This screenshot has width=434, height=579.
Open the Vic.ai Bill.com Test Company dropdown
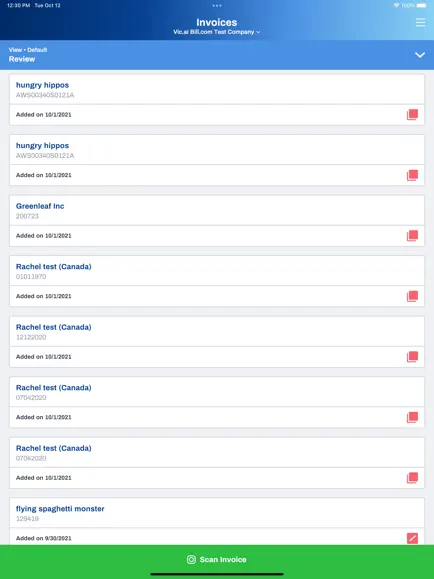[216, 32]
